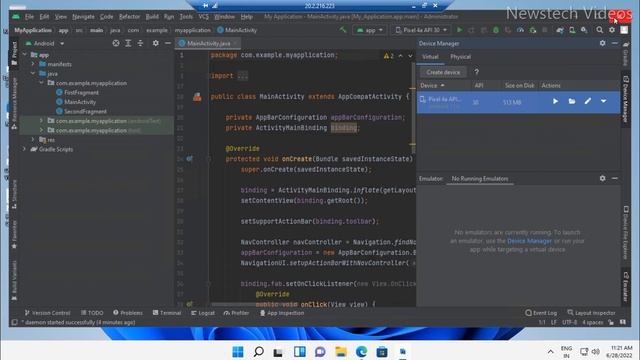This screenshot has height=360, width=640.
Task: Click the Make Project hammer icon
Action: coord(343,30)
